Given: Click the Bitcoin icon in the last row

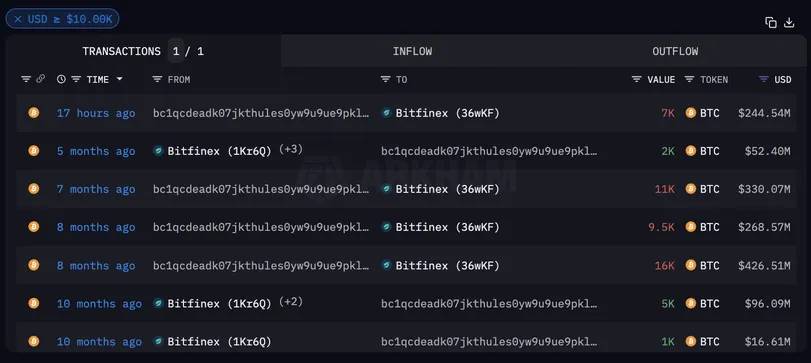Looking at the screenshot, I should (x=34, y=341).
